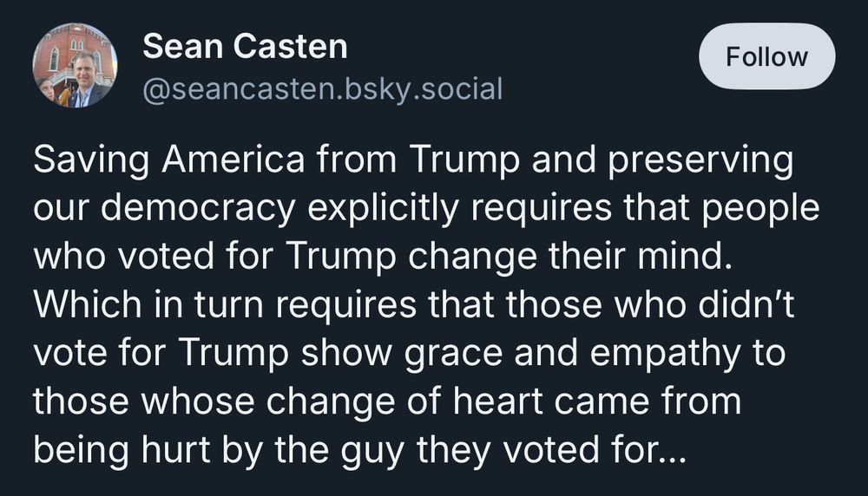This screenshot has width=868, height=496.
Task: Click the display name Sean Casten
Action: point(245,46)
